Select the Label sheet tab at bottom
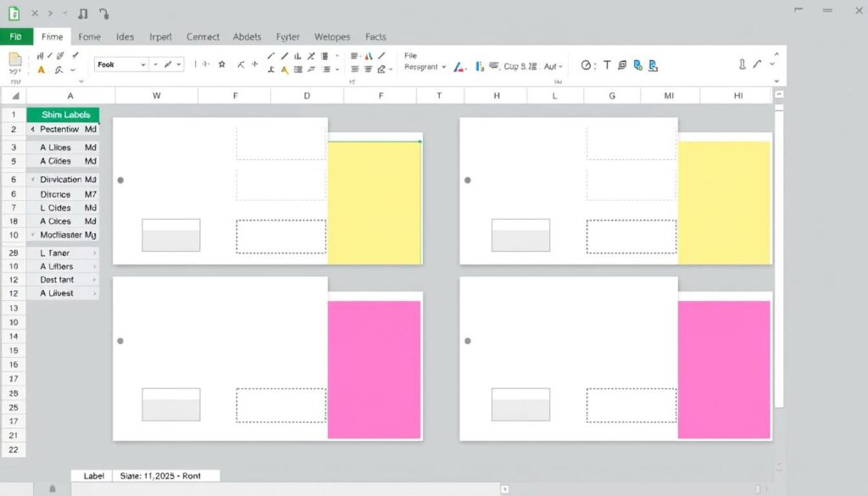Viewport: 868px width, 496px height. (93, 476)
